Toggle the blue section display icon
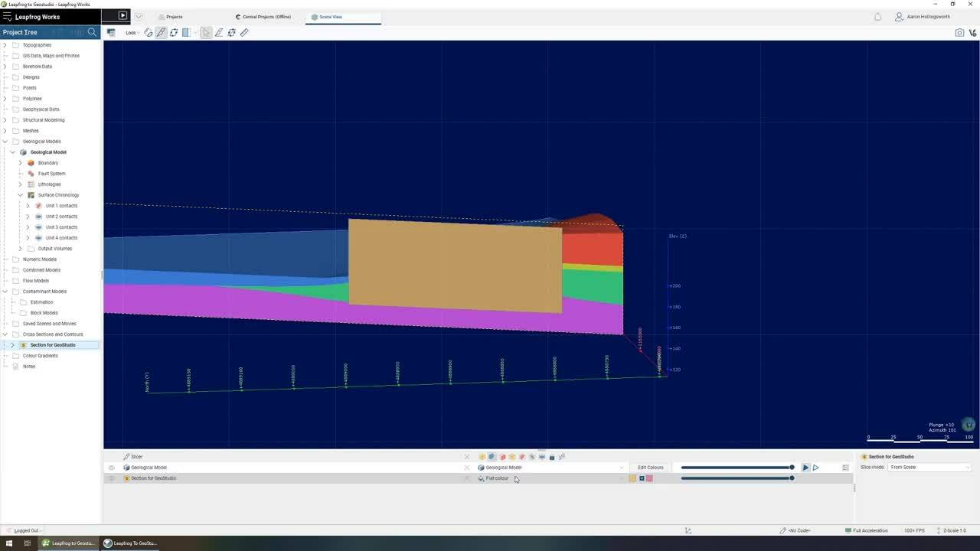 pos(642,478)
